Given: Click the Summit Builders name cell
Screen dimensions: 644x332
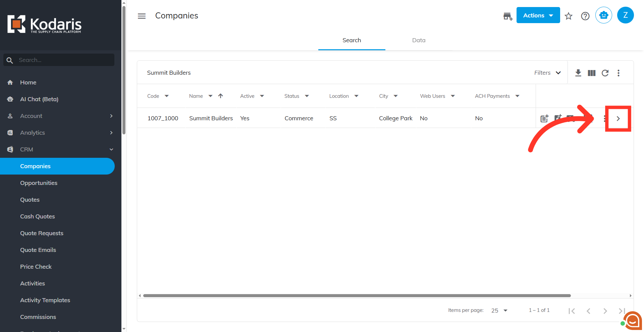Looking at the screenshot, I should click(211, 118).
